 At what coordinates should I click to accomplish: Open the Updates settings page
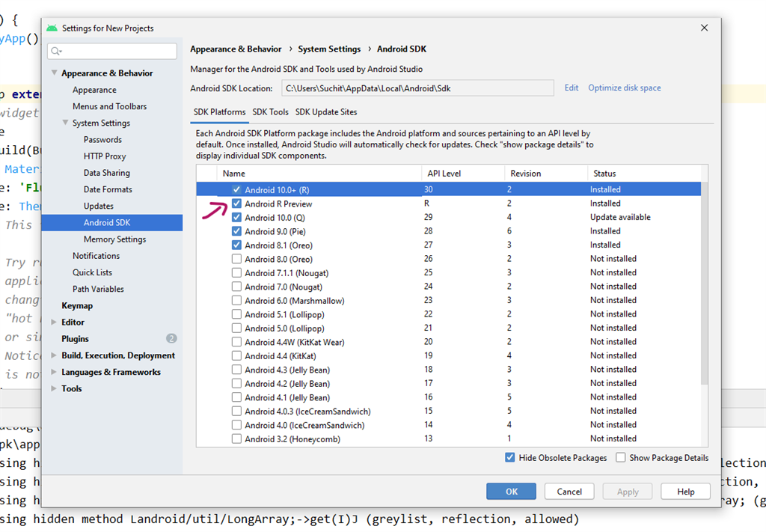[x=98, y=207]
